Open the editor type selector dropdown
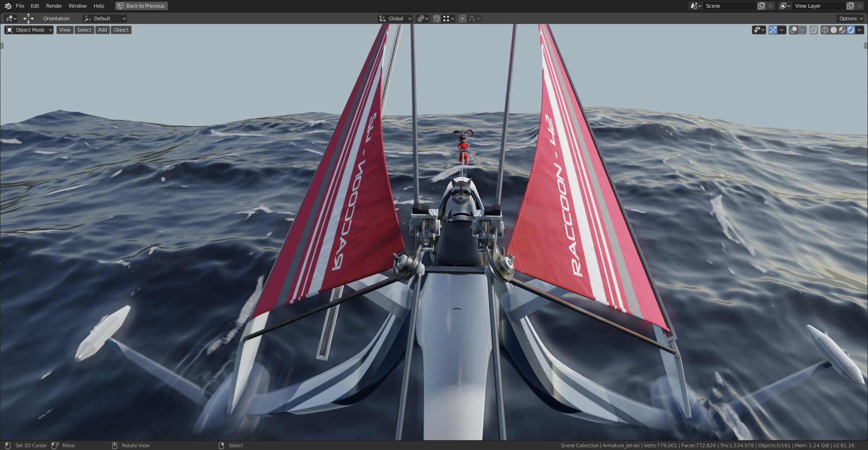Image resolution: width=868 pixels, height=450 pixels. pos(11,19)
